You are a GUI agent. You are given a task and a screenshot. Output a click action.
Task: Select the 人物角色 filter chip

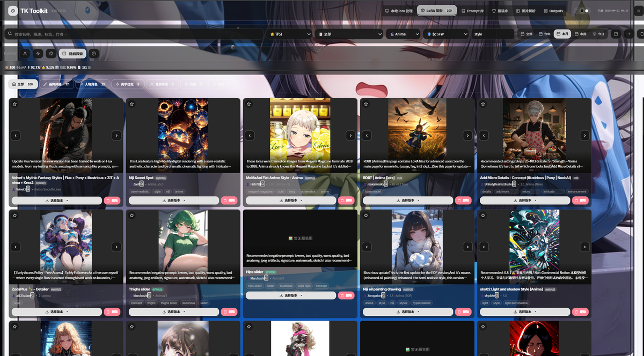(92, 84)
